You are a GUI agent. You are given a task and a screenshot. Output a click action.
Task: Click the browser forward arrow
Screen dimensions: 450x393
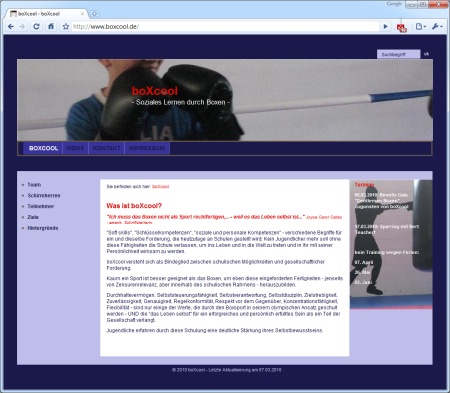click(22, 27)
